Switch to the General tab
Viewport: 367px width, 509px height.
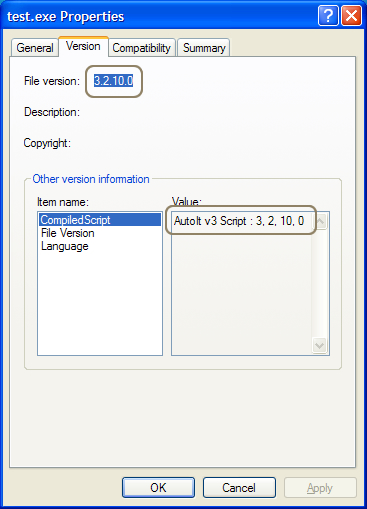coord(35,48)
